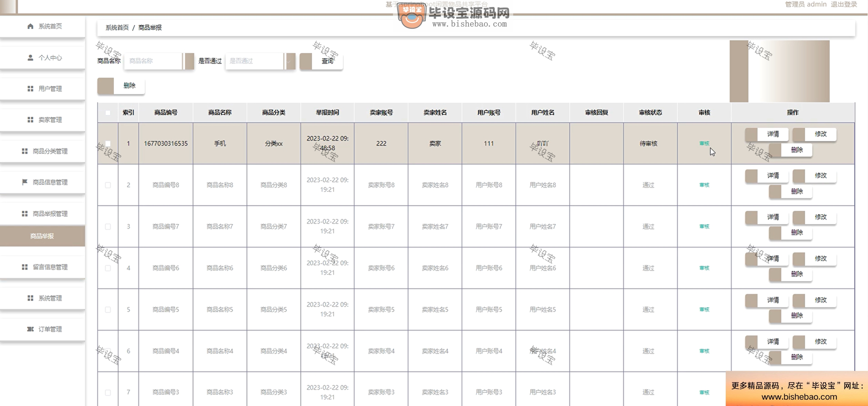868x406 pixels.
Task: Check the checkbox for row 3 商品编号7
Action: pos(108,227)
